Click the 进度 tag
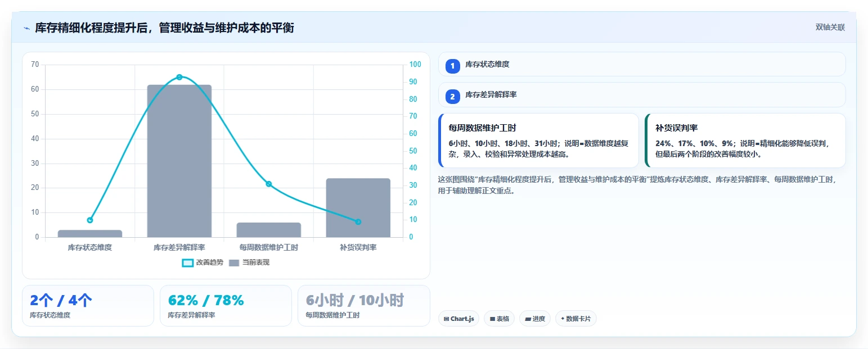Image resolution: width=868 pixels, height=349 pixels. coord(535,319)
